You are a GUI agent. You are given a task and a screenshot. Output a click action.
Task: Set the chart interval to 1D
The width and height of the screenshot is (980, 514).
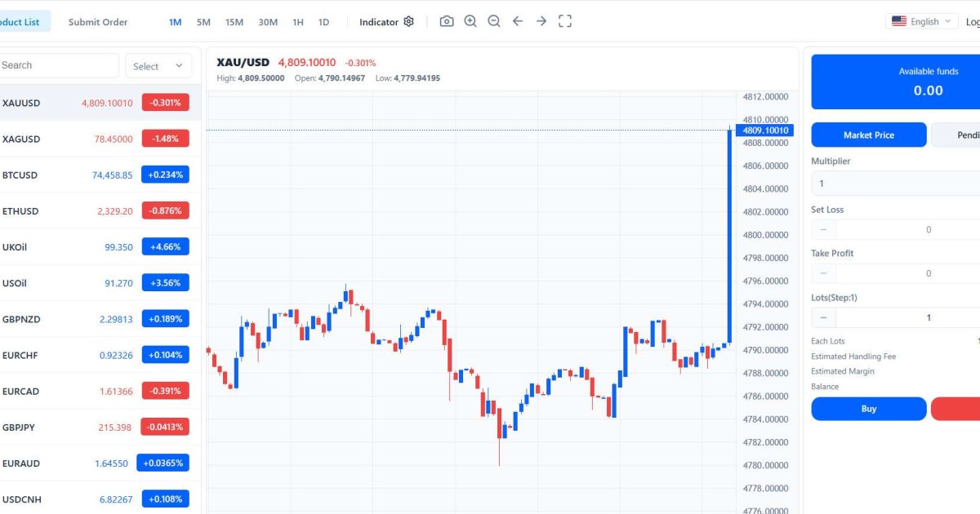coord(323,22)
